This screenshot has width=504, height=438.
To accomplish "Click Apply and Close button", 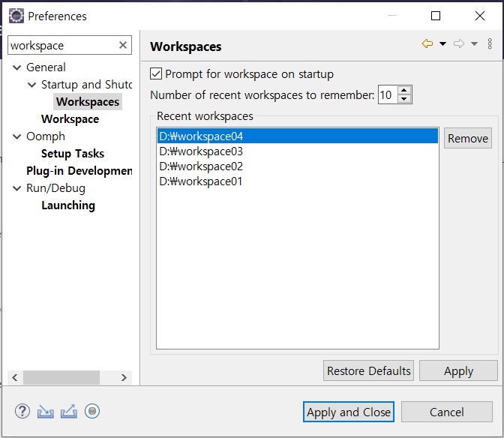I will [x=349, y=412].
